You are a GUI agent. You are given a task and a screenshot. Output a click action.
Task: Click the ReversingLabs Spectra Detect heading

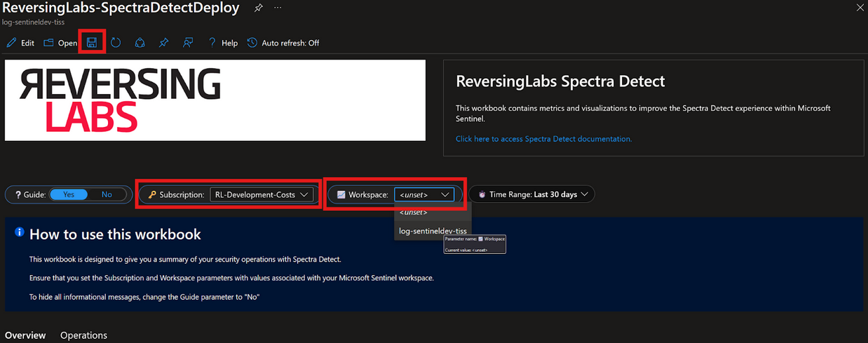pyautogui.click(x=560, y=81)
